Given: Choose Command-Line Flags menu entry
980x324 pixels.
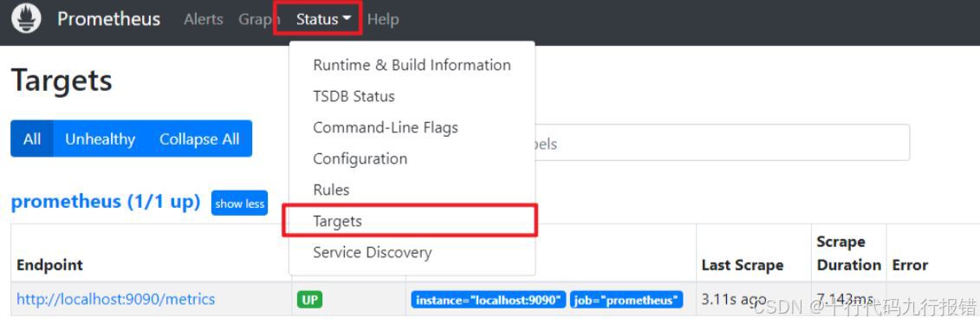Looking at the screenshot, I should point(412,127).
